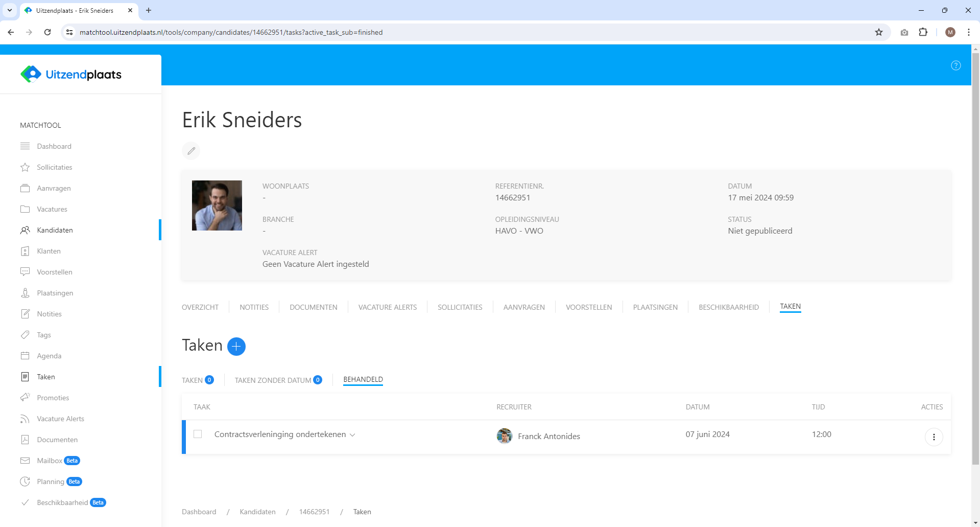Screen dimensions: 980x527
Task: Click the Uitzendplaats logo
Action: 71,75
